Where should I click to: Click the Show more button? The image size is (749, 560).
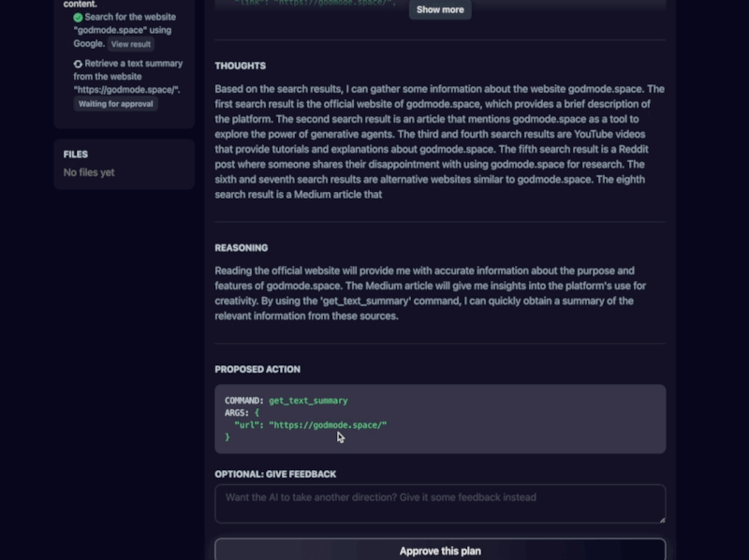point(440,9)
